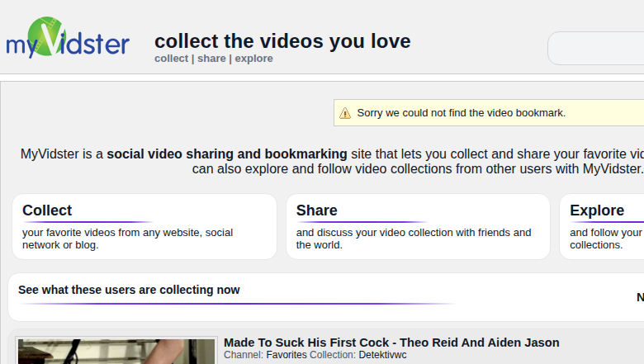Viewport: 644px width, 364px height.
Task: Open the Share card heading
Action: click(316, 210)
